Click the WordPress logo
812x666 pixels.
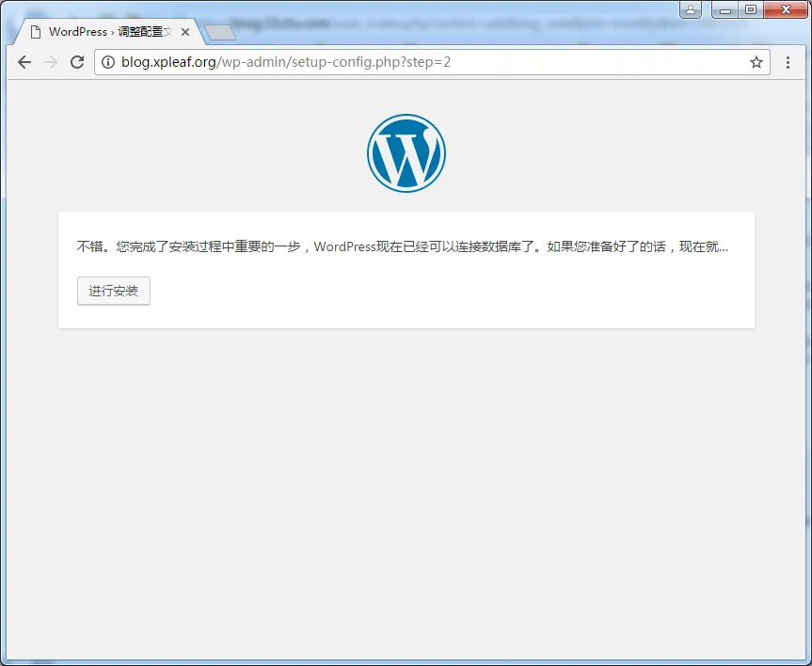406,153
